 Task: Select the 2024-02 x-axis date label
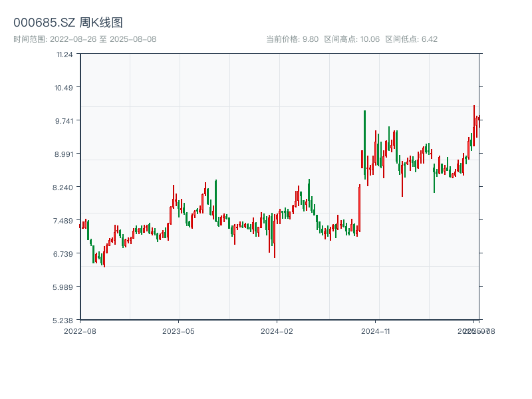click(x=277, y=331)
